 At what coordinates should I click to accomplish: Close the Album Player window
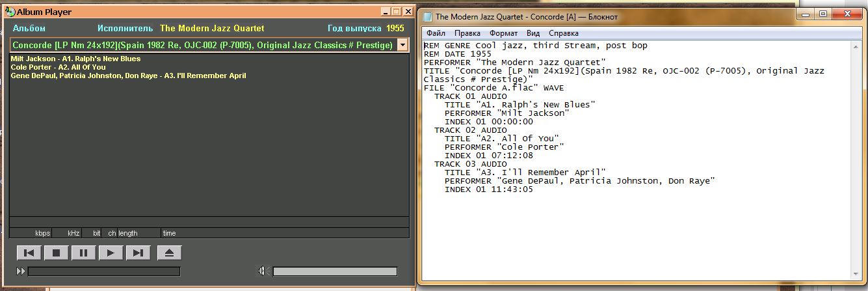(408, 12)
